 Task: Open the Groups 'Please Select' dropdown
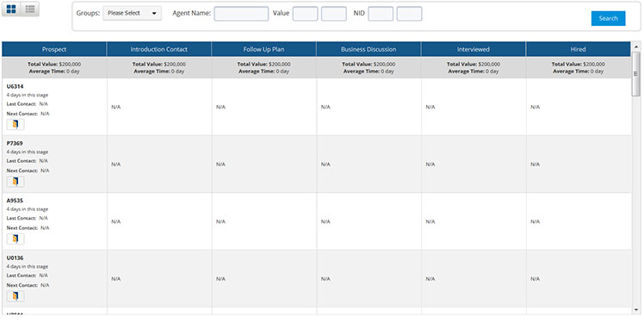[133, 13]
